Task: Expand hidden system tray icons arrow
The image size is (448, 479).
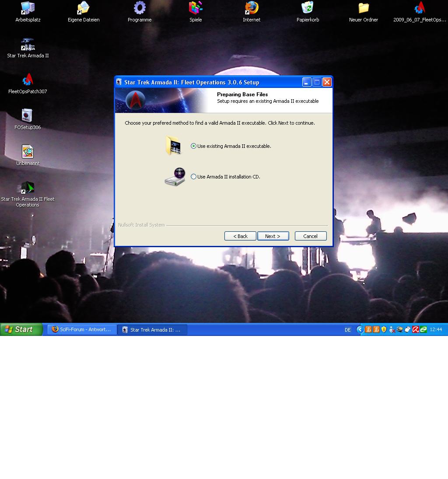Action: coord(360,330)
